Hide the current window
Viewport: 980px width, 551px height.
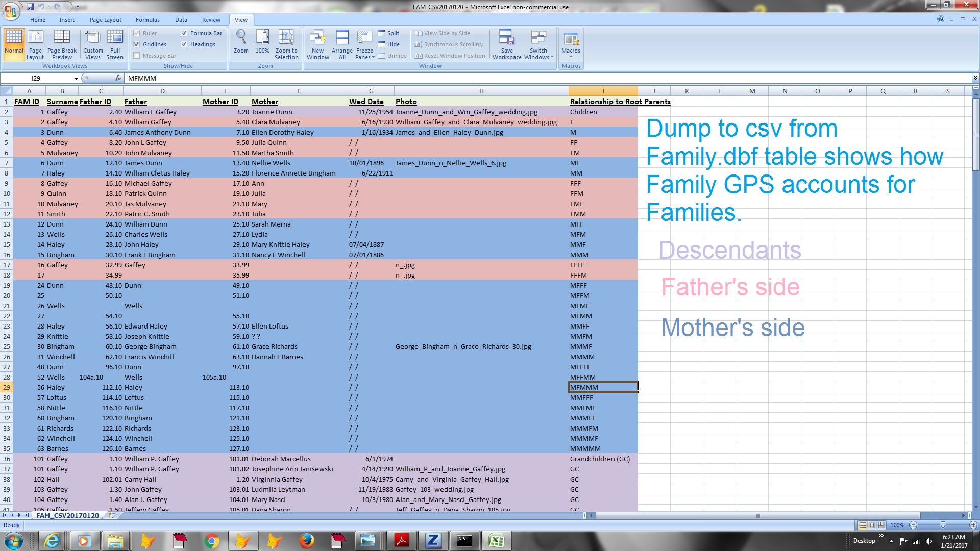coord(389,44)
